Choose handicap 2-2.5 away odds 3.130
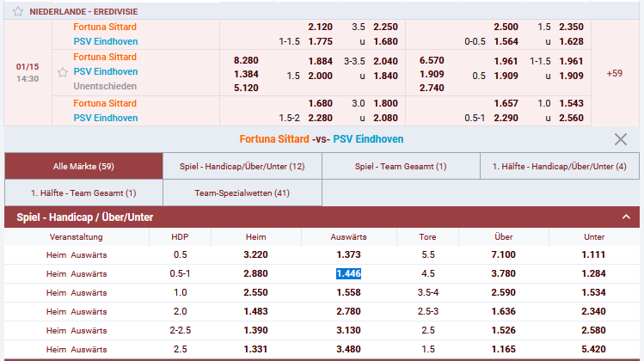The image size is (644, 361). [x=348, y=330]
